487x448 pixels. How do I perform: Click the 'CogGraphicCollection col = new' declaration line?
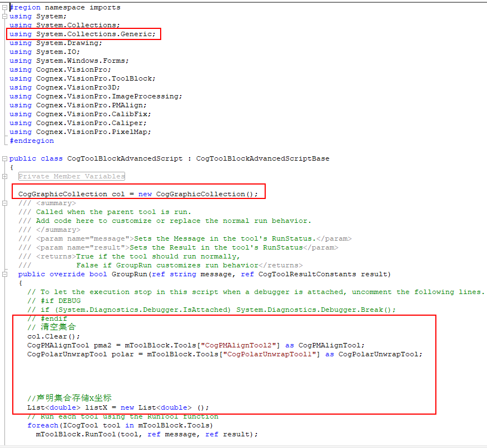click(138, 195)
